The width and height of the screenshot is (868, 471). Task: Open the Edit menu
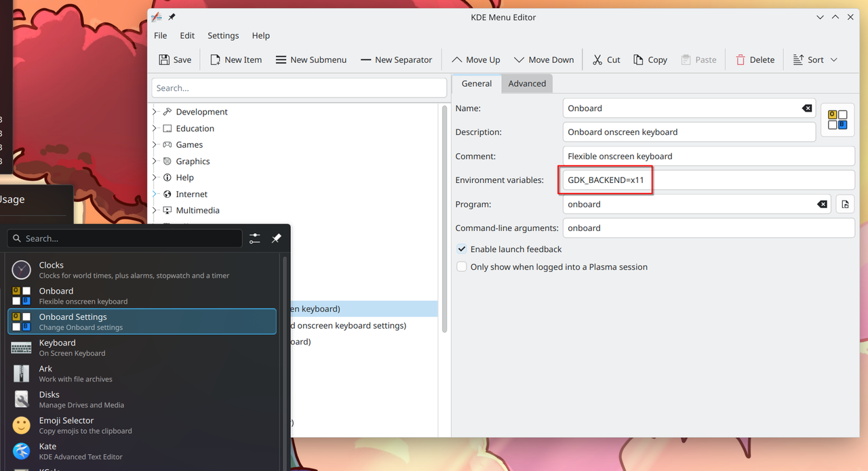pyautogui.click(x=187, y=35)
